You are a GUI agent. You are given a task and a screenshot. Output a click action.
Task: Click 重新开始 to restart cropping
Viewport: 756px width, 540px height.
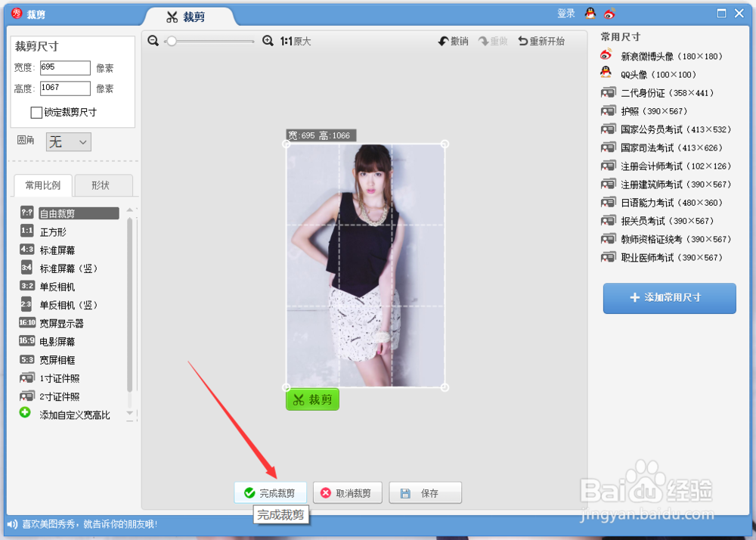[x=541, y=42]
